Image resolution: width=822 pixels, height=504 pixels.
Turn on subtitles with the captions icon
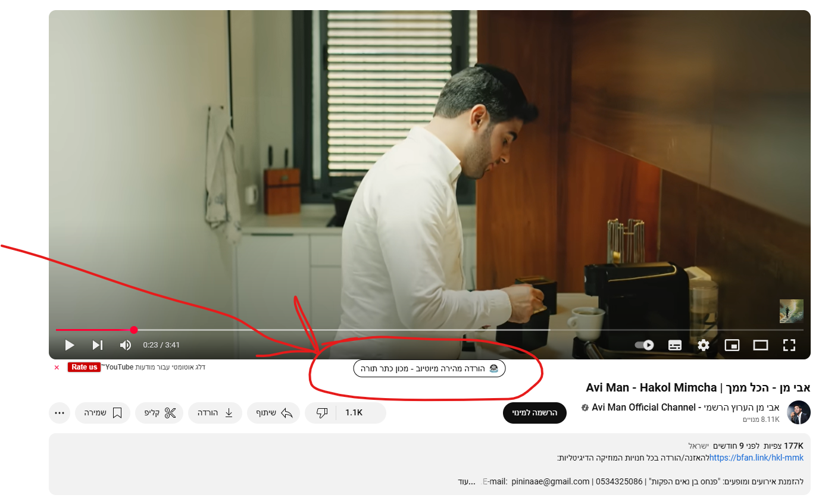pos(675,345)
